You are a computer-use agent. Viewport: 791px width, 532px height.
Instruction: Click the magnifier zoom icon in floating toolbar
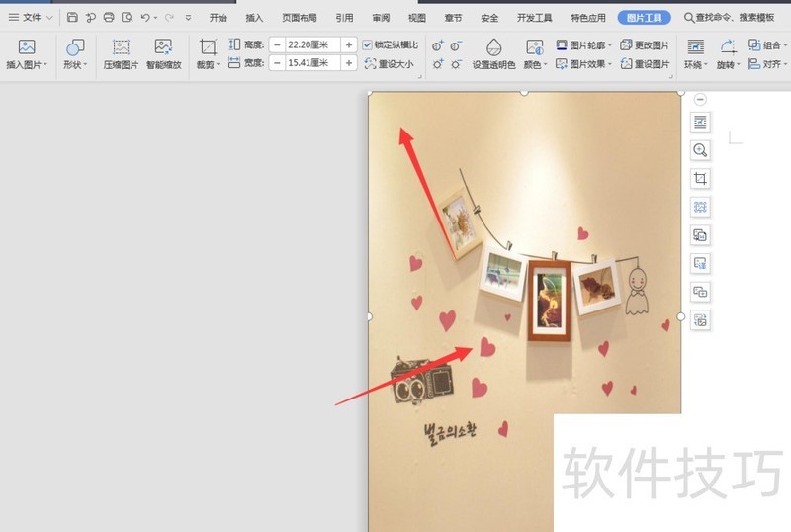click(700, 150)
